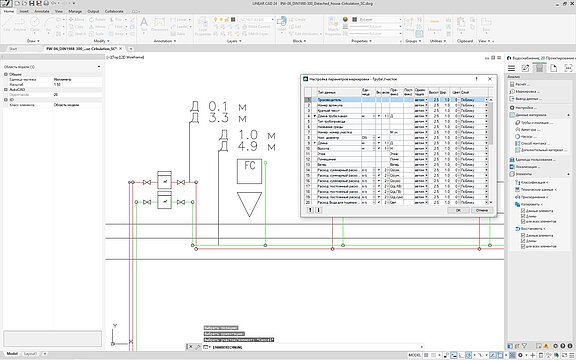Select the edit pencil icon in right panel
The height and width of the screenshot is (360, 576).
coord(525,68)
